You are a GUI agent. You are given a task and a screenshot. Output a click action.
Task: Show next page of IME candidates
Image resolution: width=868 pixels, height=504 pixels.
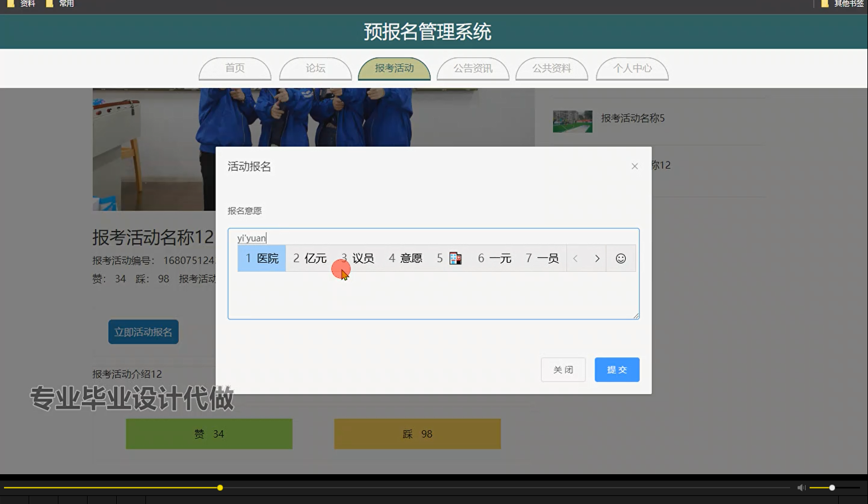pos(597,258)
